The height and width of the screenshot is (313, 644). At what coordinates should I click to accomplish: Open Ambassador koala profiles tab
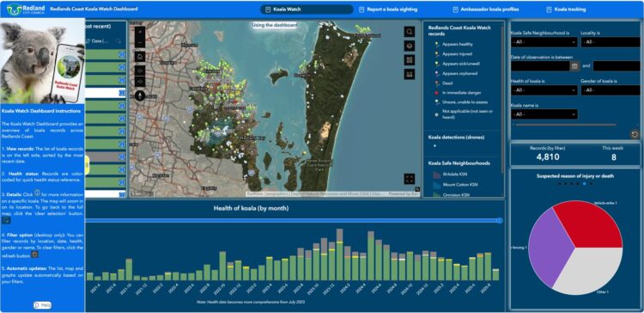pos(486,9)
